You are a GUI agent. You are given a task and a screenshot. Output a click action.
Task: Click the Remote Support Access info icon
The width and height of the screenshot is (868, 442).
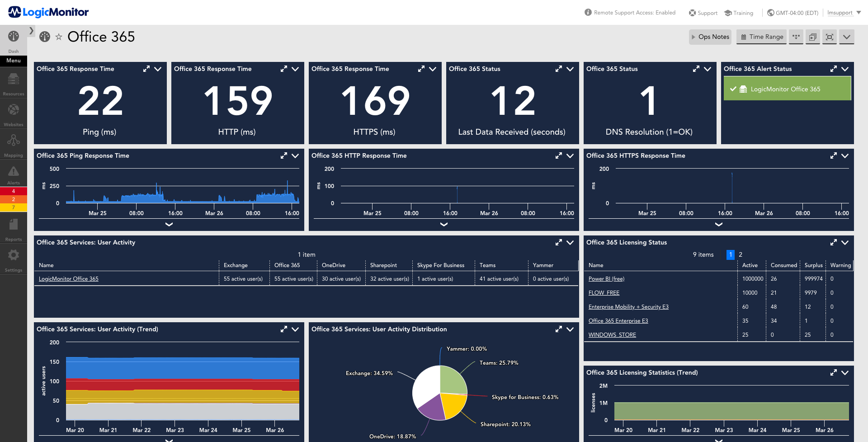588,12
